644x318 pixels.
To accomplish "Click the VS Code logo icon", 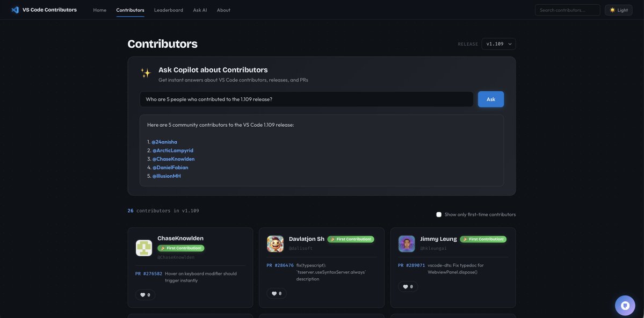I will point(15,10).
